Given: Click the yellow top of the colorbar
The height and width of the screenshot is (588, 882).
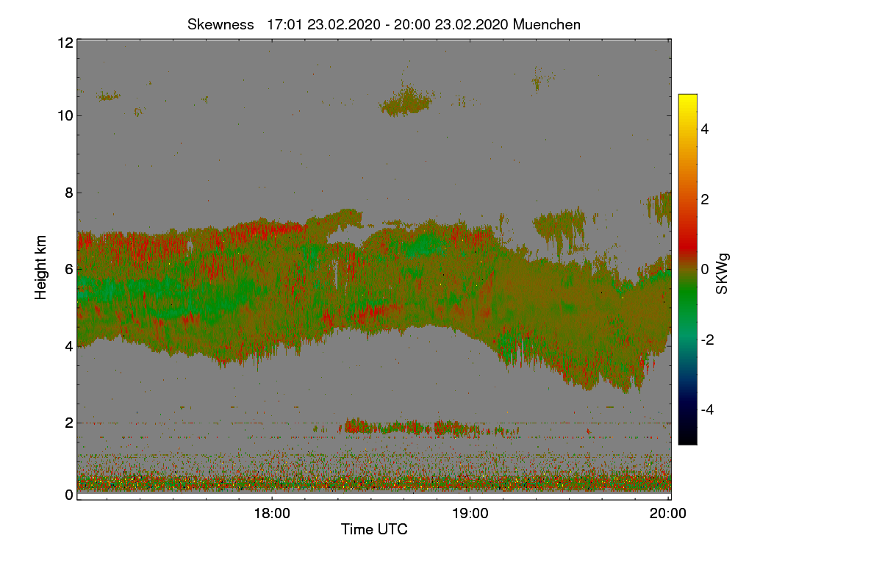Looking at the screenshot, I should tap(687, 99).
